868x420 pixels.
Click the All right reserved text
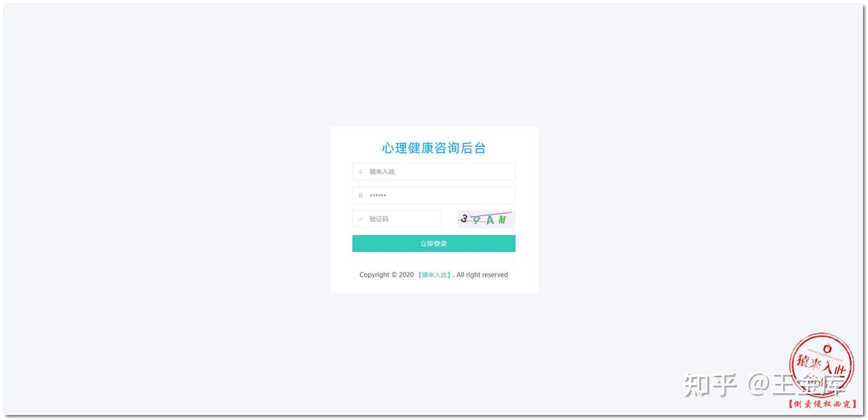coord(482,275)
